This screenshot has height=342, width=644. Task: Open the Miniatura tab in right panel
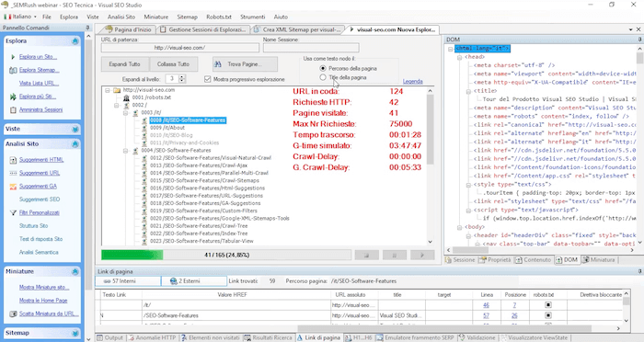coord(598,260)
